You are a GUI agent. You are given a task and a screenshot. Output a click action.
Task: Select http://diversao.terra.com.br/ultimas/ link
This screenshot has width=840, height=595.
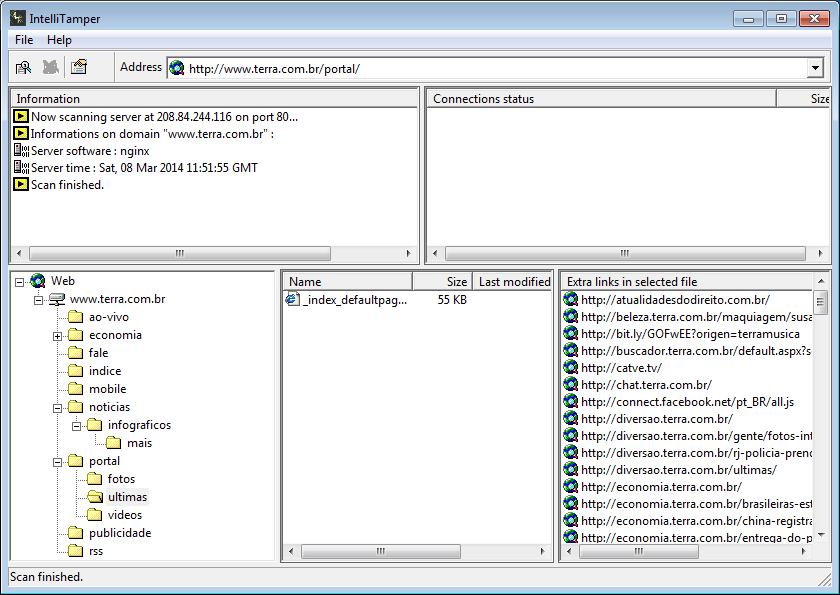[679, 470]
